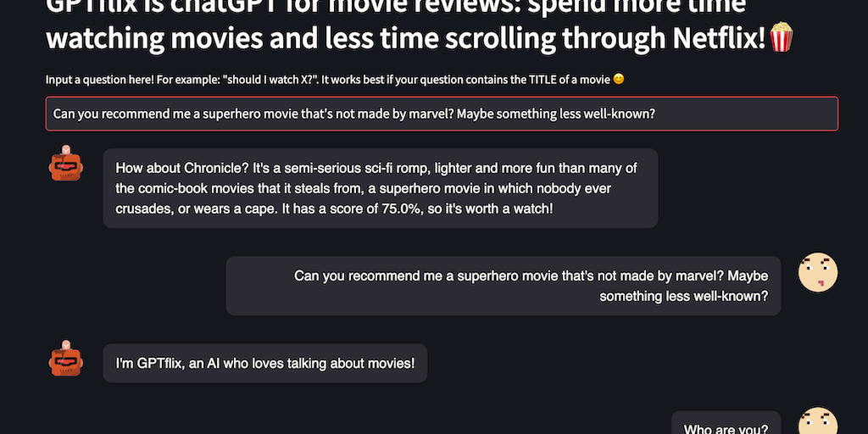This screenshot has width=868, height=434.
Task: Click the robot avatar beside the Chronicle reply
Action: click(x=65, y=163)
